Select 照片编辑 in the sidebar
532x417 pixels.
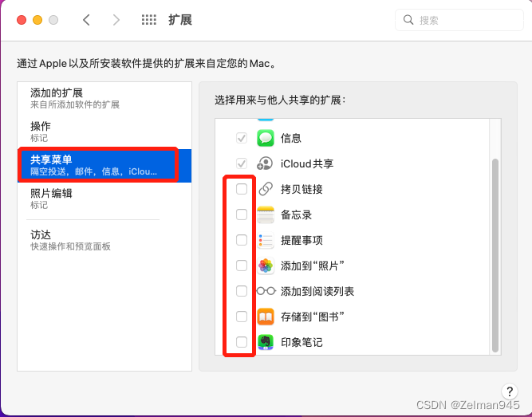click(104, 199)
